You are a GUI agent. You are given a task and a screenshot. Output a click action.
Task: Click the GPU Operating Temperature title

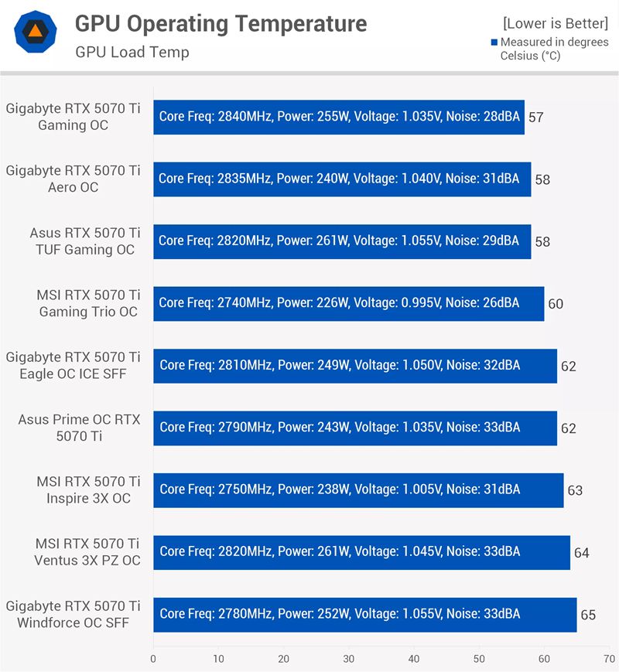(221, 24)
